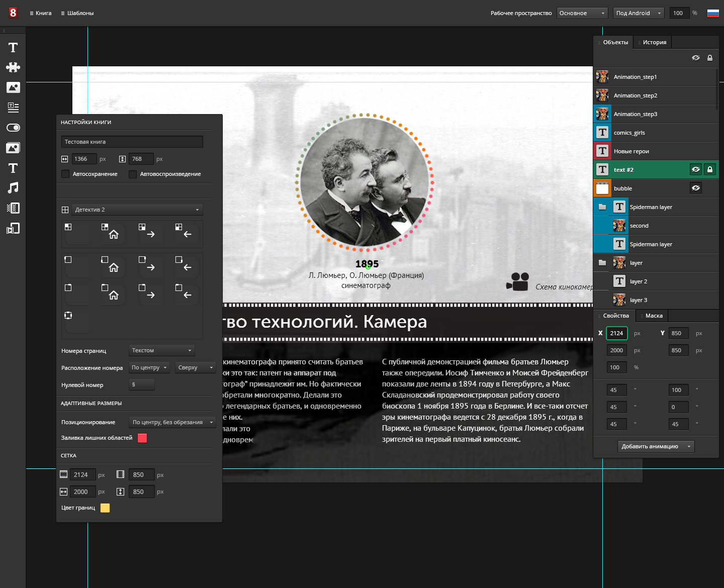Screen dimensions: 724x588
Task: Click lock icon in Objects panel header
Action: coord(710,58)
